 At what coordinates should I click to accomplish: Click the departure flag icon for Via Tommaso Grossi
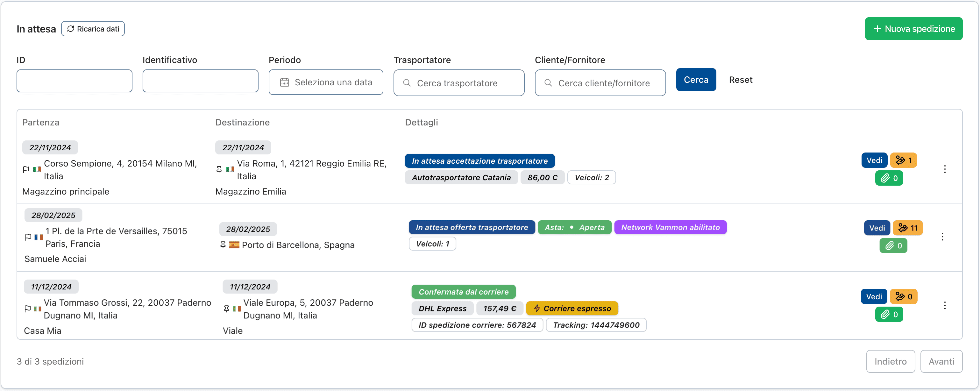[27, 309]
